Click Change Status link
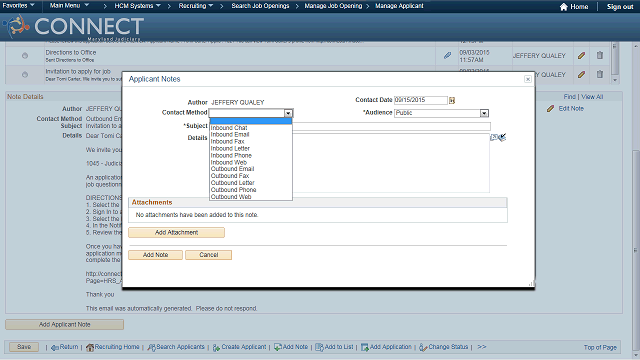 pos(443,347)
